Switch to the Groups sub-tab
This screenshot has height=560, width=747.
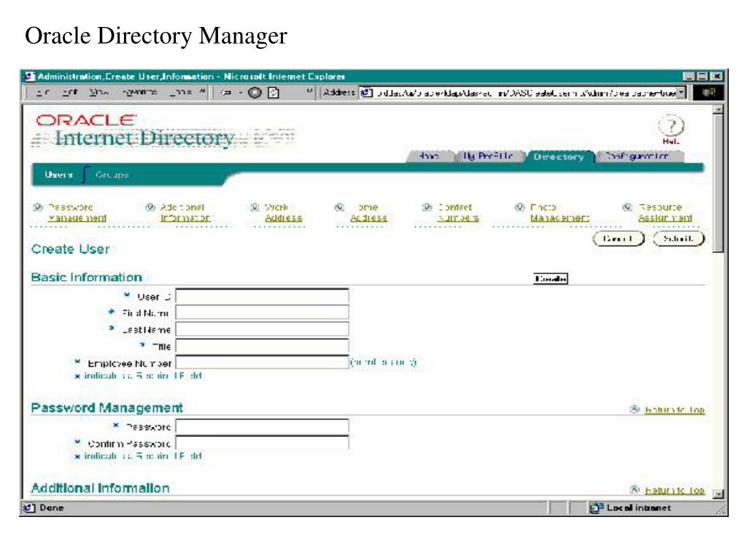112,175
